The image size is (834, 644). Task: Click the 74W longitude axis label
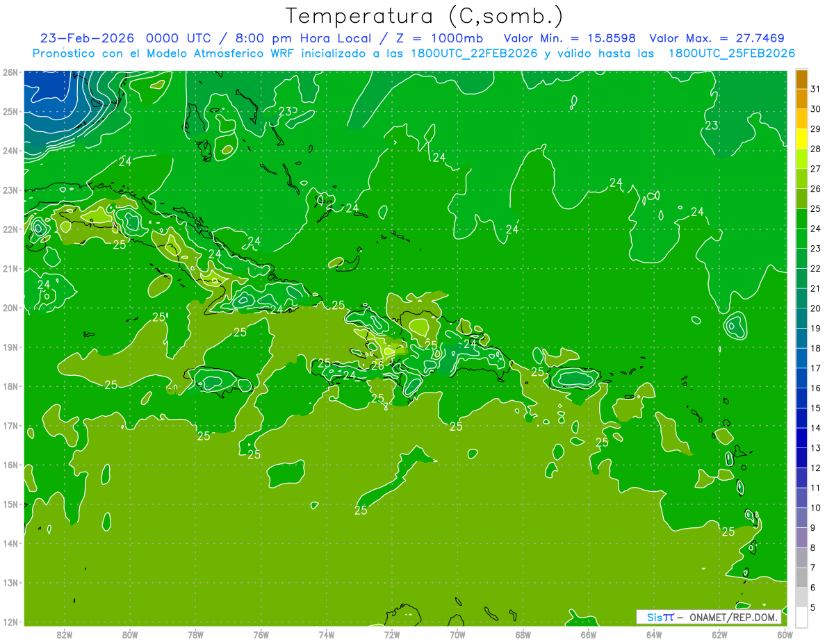pos(327,634)
